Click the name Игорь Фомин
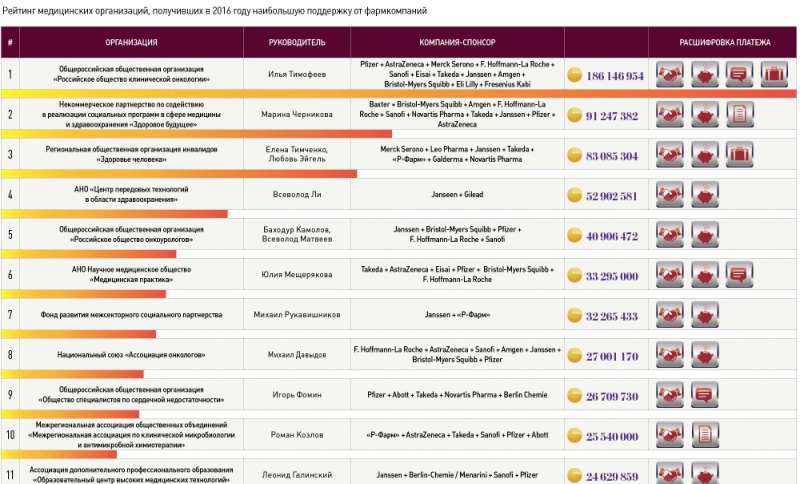This screenshot has width=800, height=484. [x=297, y=395]
